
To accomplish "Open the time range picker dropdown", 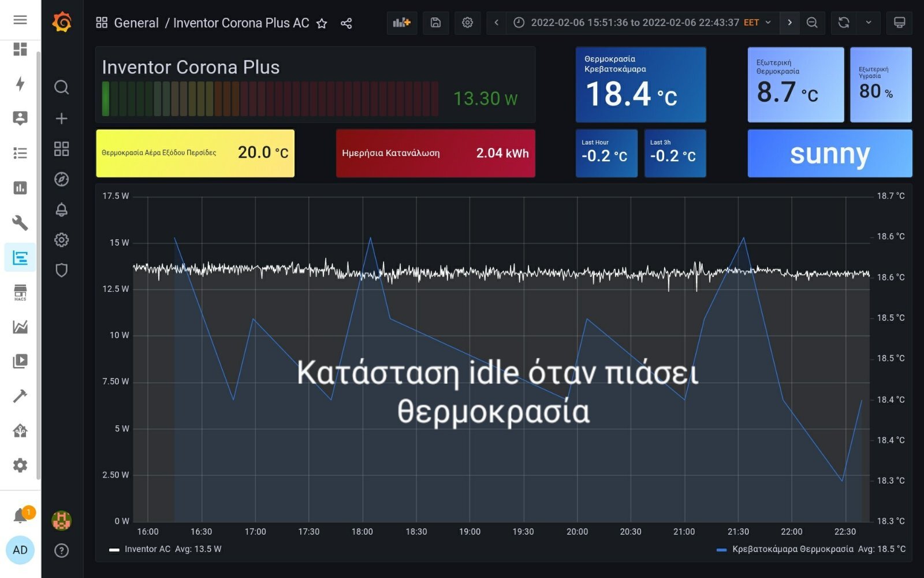I will (x=643, y=23).
